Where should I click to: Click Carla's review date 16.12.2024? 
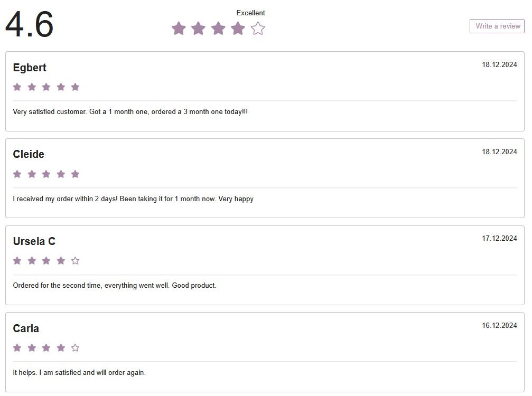pyautogui.click(x=499, y=325)
